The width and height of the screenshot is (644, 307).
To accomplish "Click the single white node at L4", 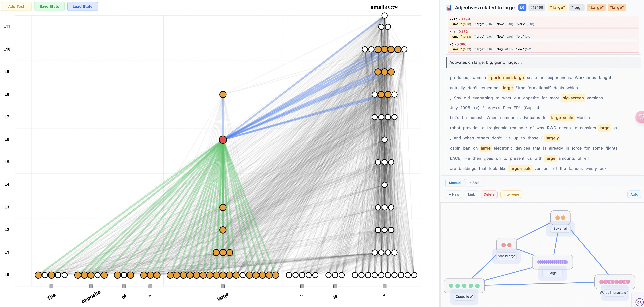I will [x=385, y=185].
